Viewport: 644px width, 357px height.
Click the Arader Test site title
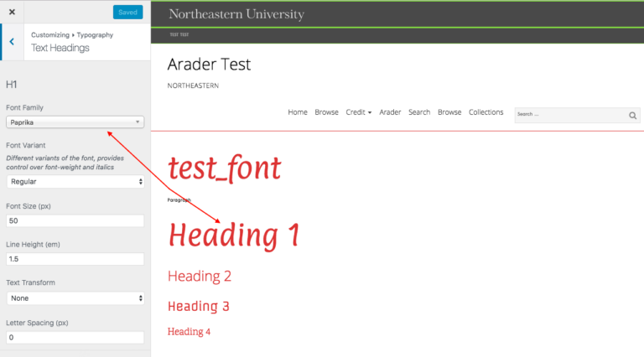pyautogui.click(x=209, y=65)
